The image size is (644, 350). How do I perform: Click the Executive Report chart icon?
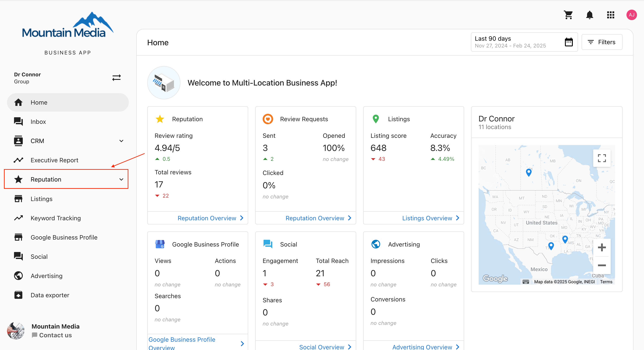tap(18, 160)
